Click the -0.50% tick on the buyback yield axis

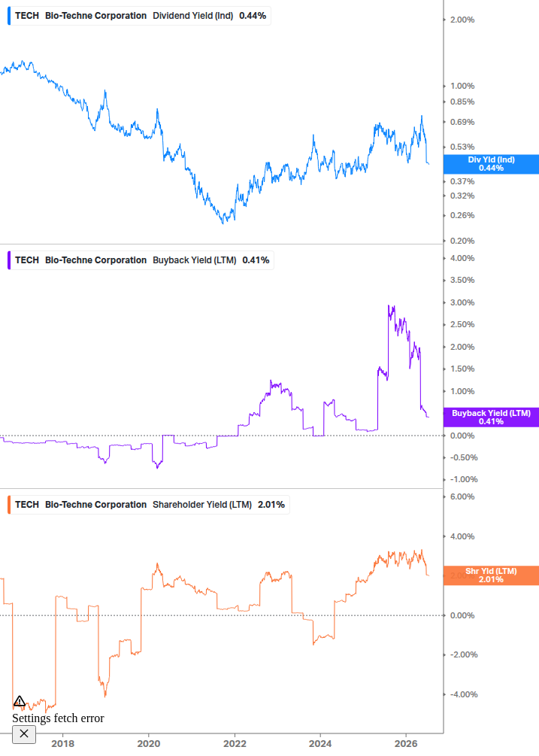pos(464,457)
